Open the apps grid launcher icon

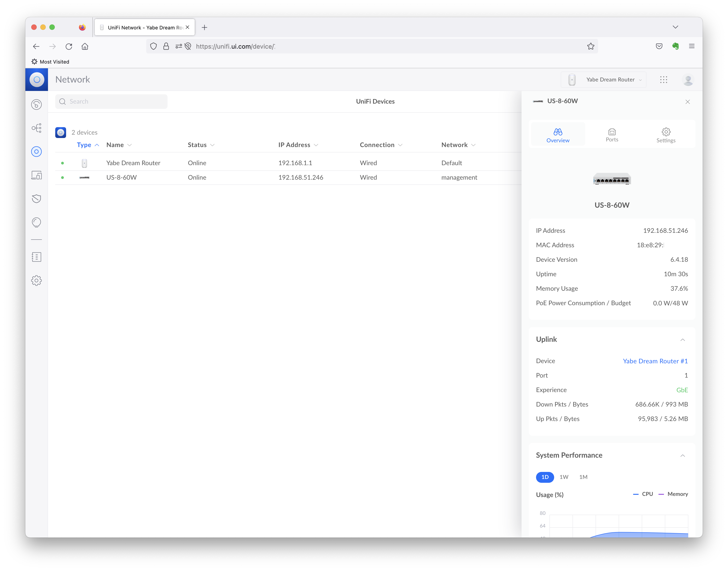click(664, 80)
